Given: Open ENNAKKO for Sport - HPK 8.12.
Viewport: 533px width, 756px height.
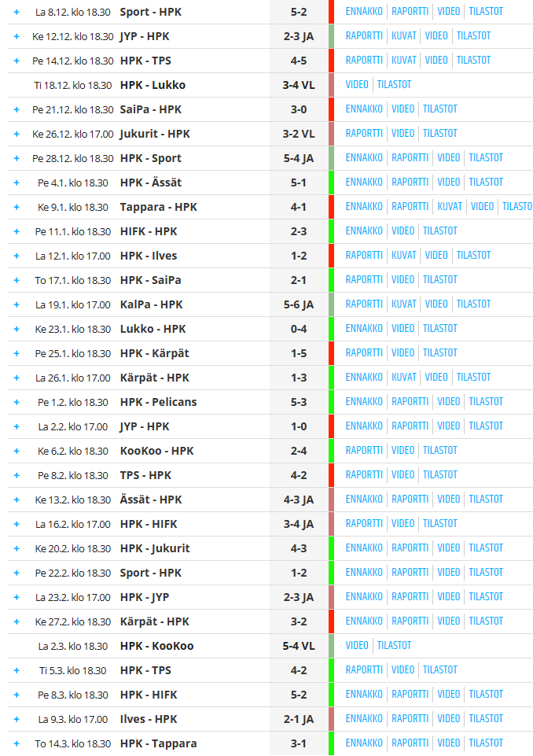Looking at the screenshot, I should (364, 12).
